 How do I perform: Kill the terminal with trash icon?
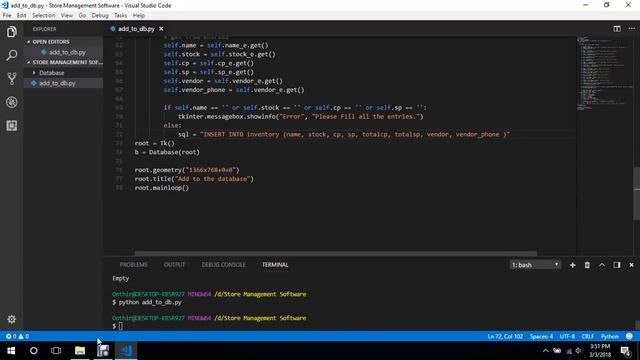click(x=587, y=265)
